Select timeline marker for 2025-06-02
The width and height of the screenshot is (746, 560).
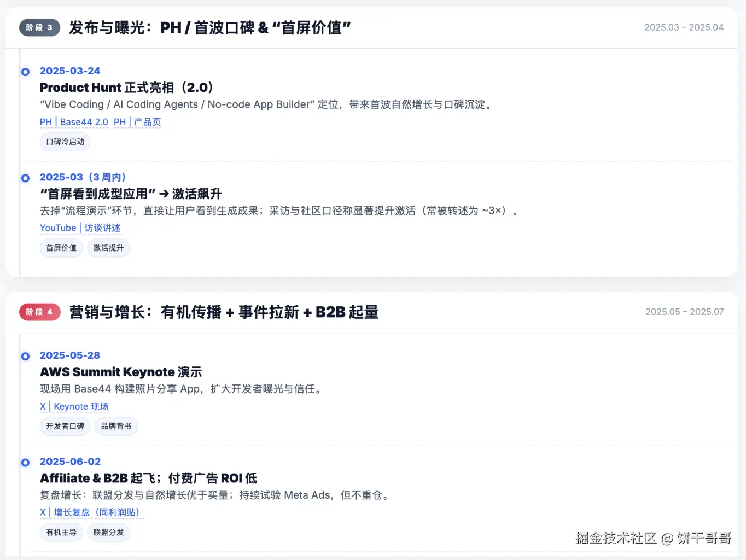click(25, 462)
